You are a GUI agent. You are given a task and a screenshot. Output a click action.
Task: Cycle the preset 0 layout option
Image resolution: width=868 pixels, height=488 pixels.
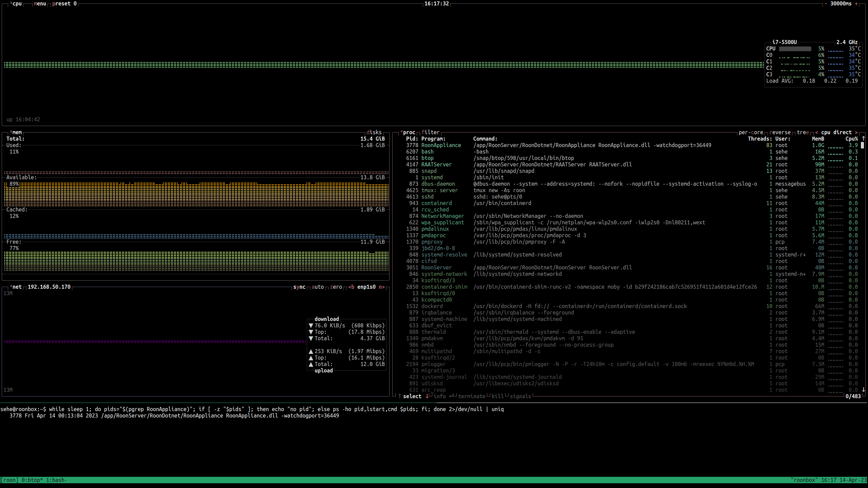64,4
